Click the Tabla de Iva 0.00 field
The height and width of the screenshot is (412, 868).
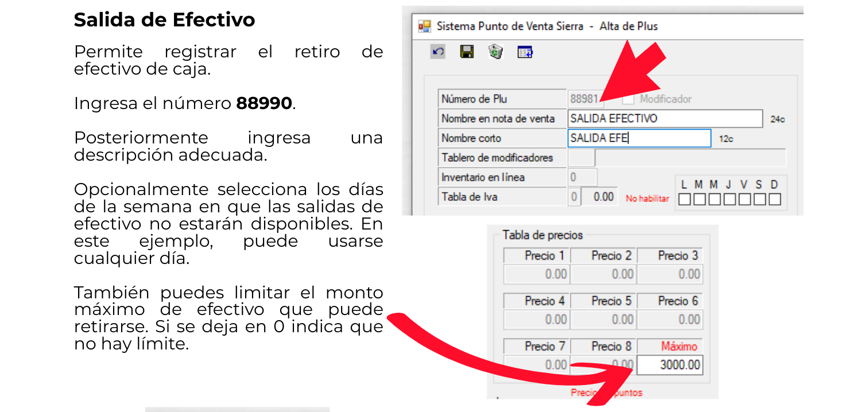click(600, 197)
